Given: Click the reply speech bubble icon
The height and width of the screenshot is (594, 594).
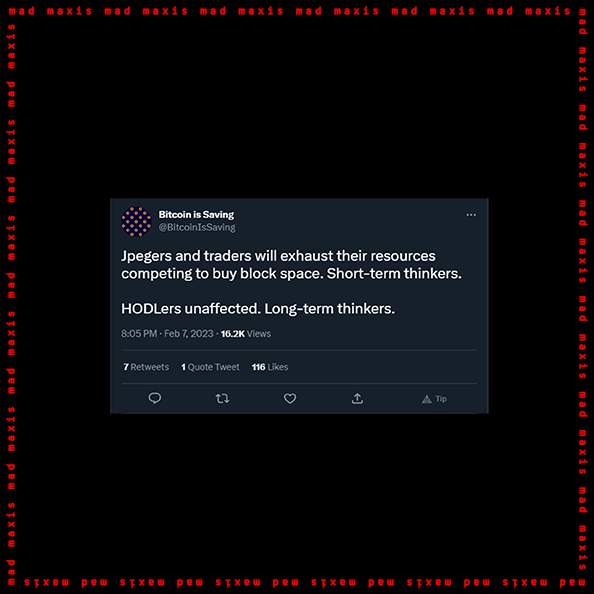Looking at the screenshot, I should point(155,398).
